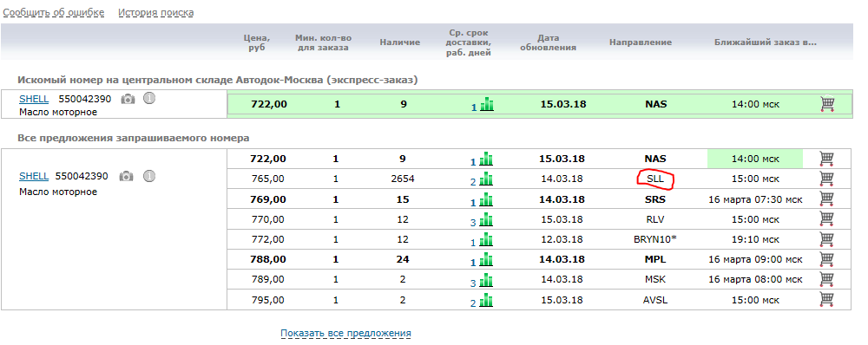The height and width of the screenshot is (345, 868).
Task: Open delivery chart in 722,00 all-offers row
Action: pyautogui.click(x=487, y=159)
